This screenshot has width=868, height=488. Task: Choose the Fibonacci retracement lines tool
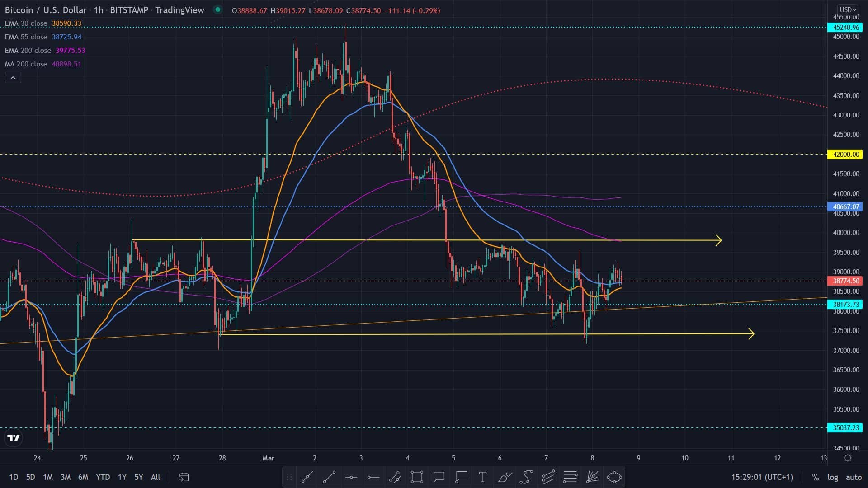(x=571, y=477)
